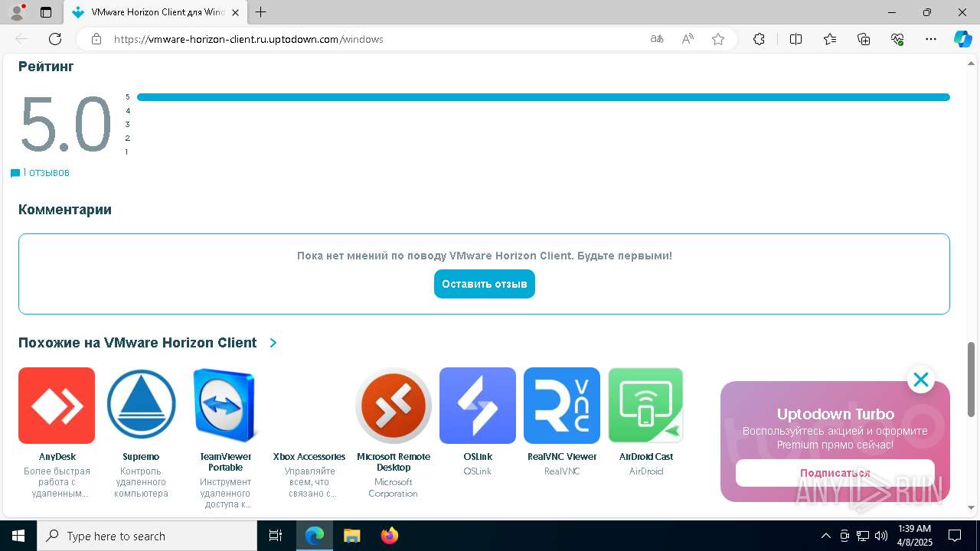
Task: Open Похожие на VMware Horizon Client heading link
Action: click(x=138, y=343)
